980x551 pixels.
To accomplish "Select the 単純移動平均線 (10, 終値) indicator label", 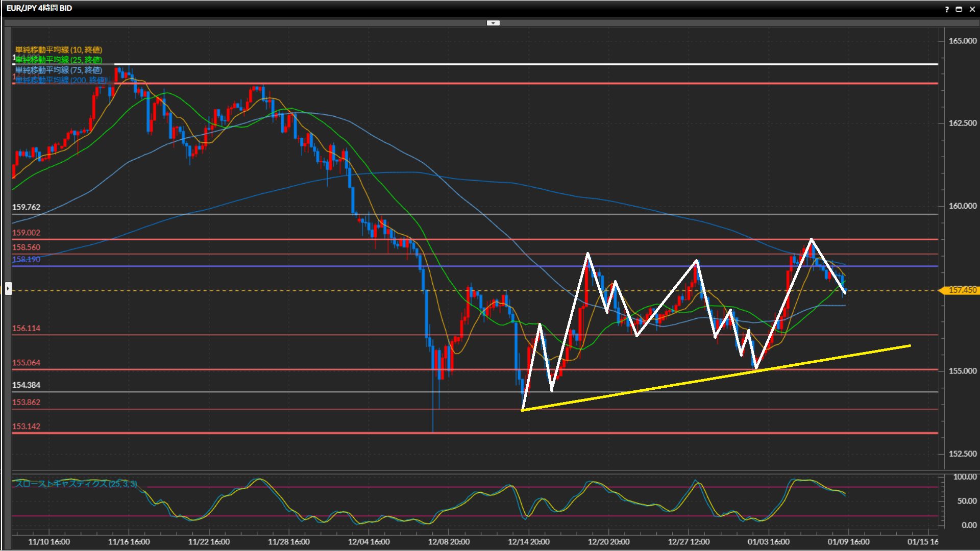I will 59,49.
